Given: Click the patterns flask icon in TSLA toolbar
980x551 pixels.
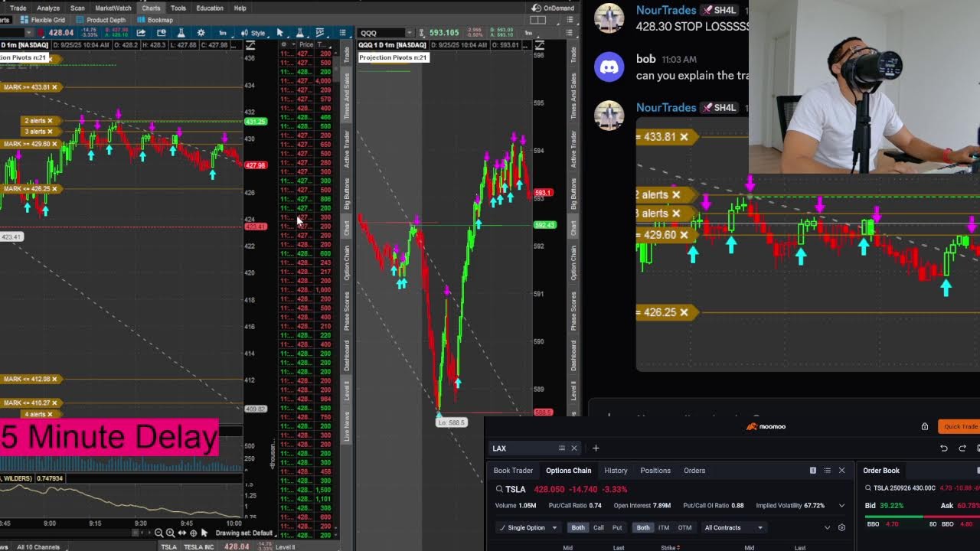Looking at the screenshot, I should coord(299,33).
